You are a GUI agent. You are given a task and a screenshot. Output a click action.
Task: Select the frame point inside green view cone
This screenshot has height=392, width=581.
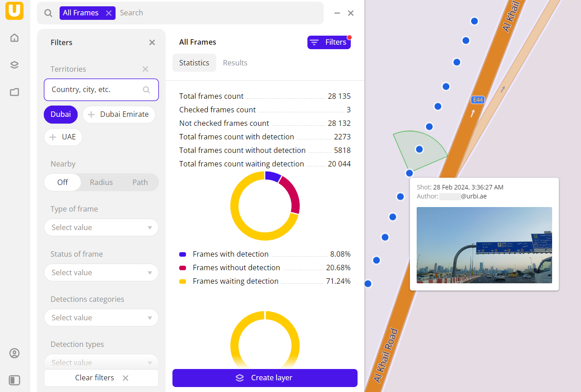[x=419, y=149]
